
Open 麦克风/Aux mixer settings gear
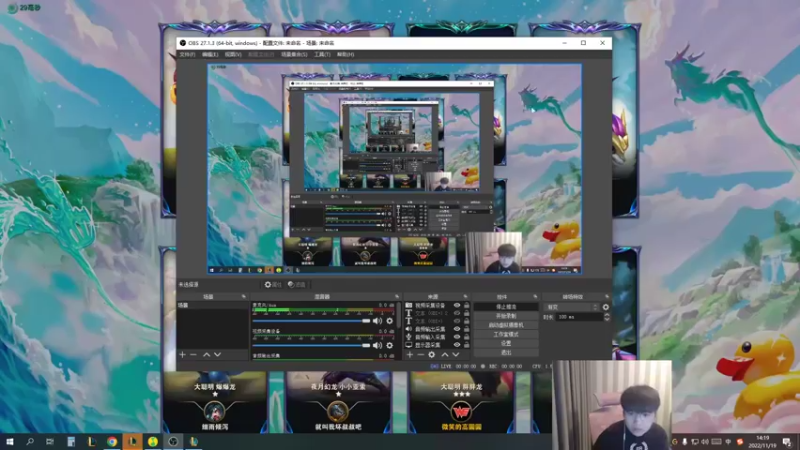390,321
